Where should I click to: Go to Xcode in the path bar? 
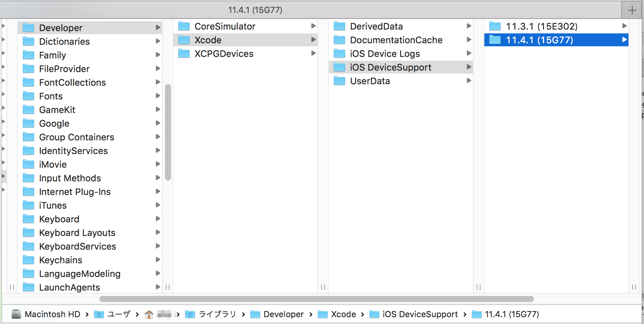click(344, 314)
